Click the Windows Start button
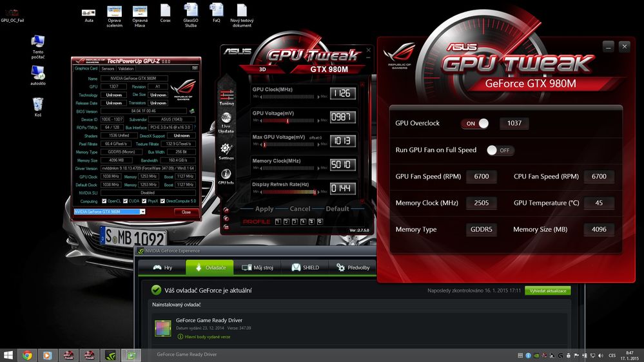The width and height of the screenshot is (644, 362). point(8,356)
